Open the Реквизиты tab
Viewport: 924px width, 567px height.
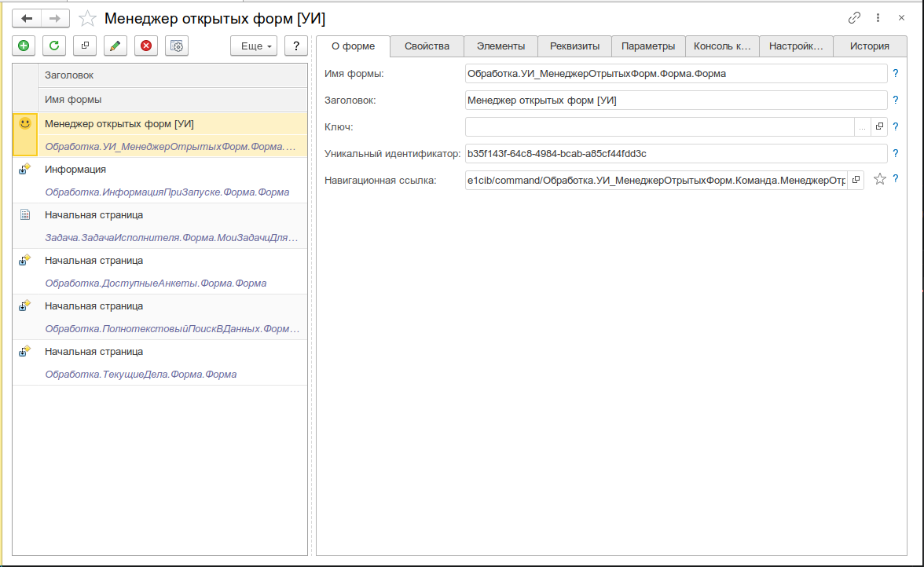click(574, 46)
